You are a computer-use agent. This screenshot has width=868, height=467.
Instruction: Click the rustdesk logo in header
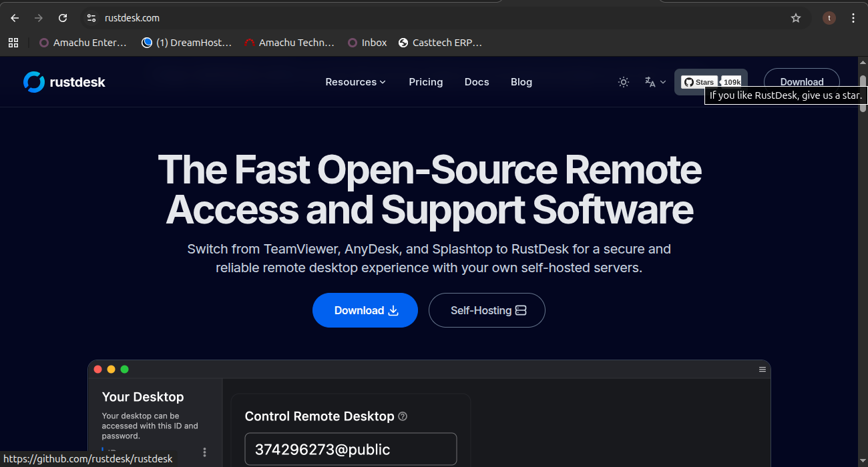click(x=64, y=82)
